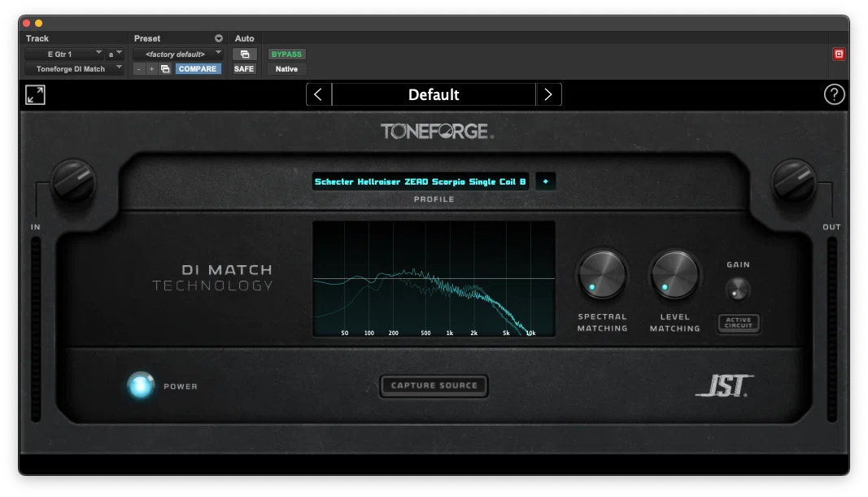Click the SPECTRAL MATCHING knob
868x497 pixels.
coord(602,275)
